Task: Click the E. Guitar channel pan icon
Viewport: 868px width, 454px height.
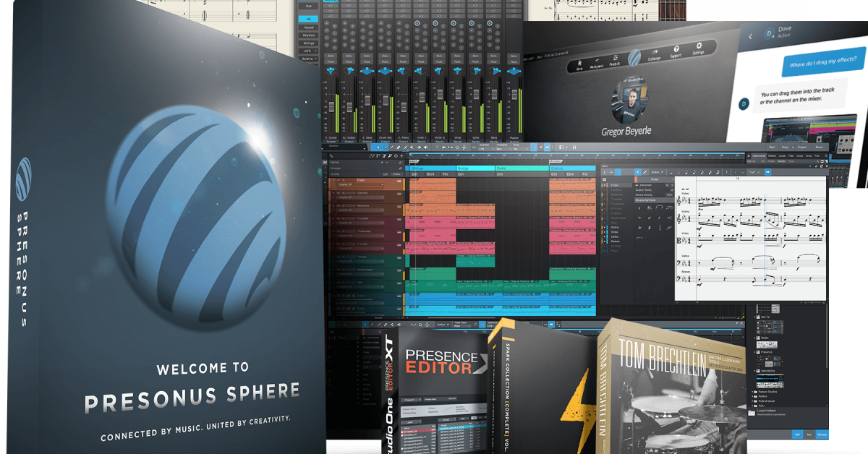Action: pyautogui.click(x=331, y=71)
